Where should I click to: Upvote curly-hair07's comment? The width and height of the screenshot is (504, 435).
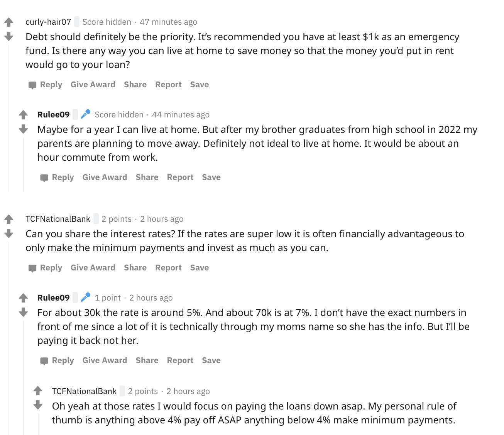[x=9, y=22]
